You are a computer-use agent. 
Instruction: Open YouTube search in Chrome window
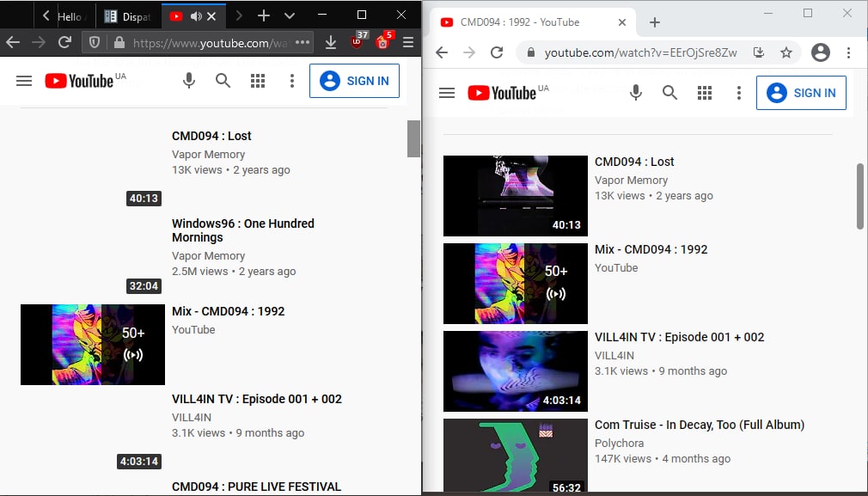tap(669, 93)
